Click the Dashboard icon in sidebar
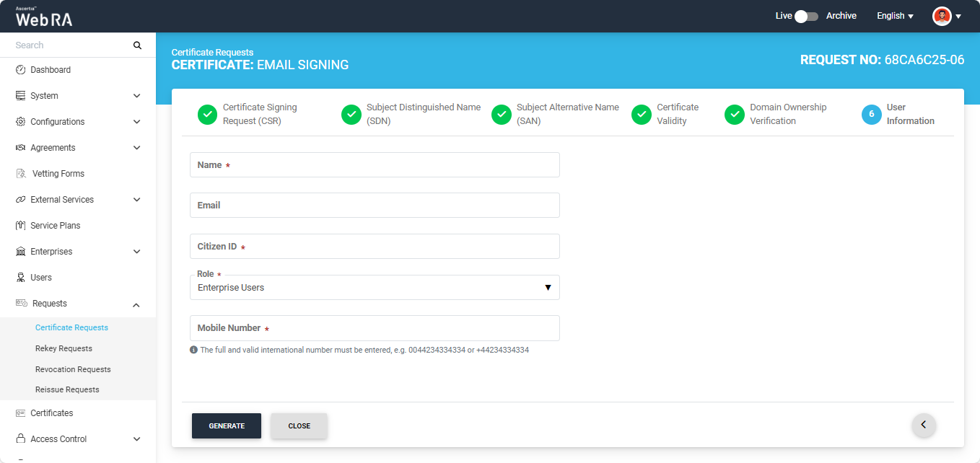 (21, 70)
